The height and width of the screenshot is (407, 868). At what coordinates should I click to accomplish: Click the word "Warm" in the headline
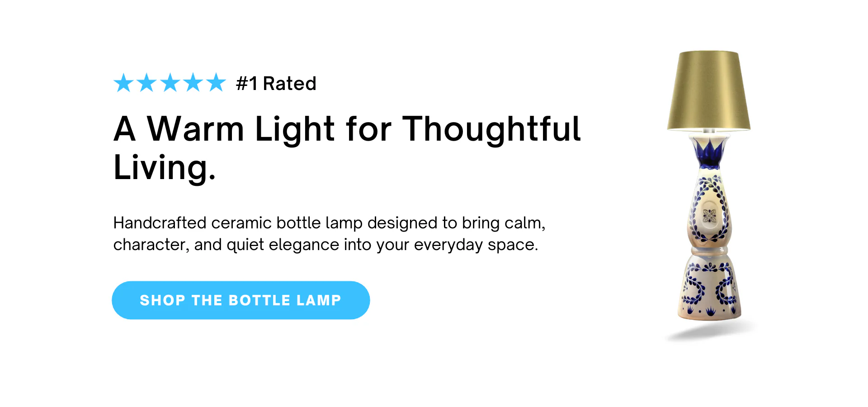(x=196, y=130)
